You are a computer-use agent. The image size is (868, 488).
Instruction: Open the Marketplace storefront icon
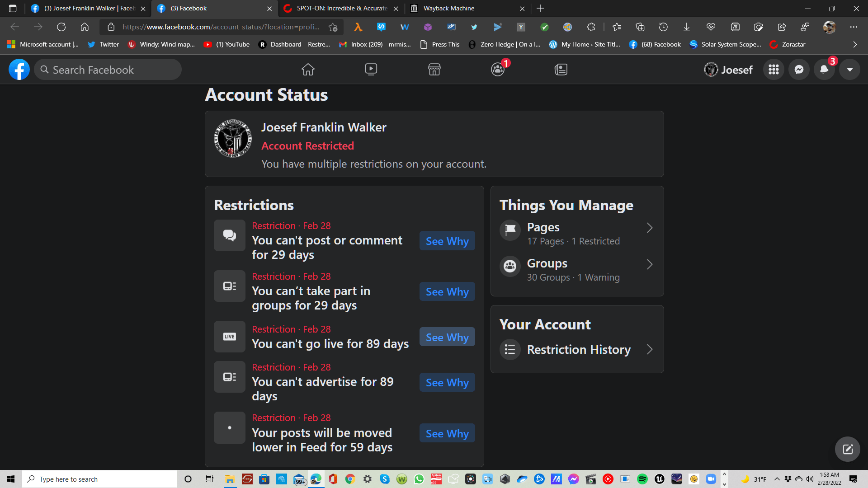[434, 70]
